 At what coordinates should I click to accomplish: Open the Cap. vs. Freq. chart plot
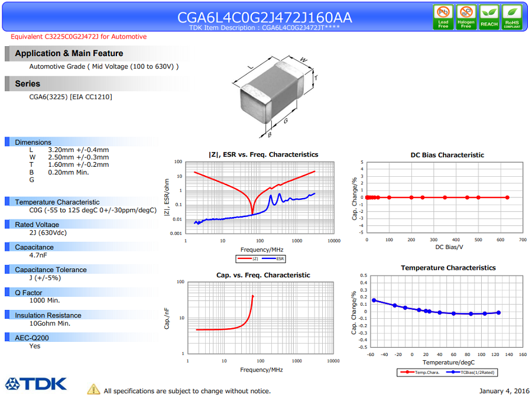260,318
